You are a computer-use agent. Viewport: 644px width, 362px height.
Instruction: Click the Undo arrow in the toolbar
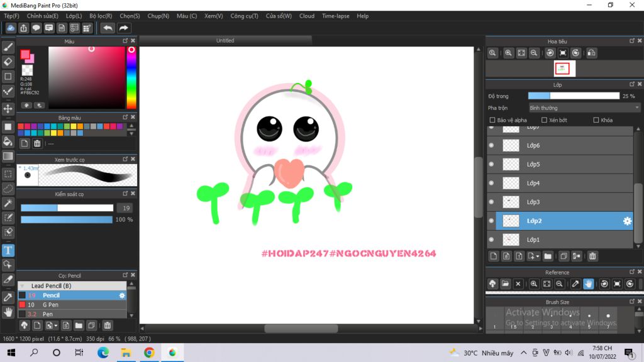coord(108,28)
